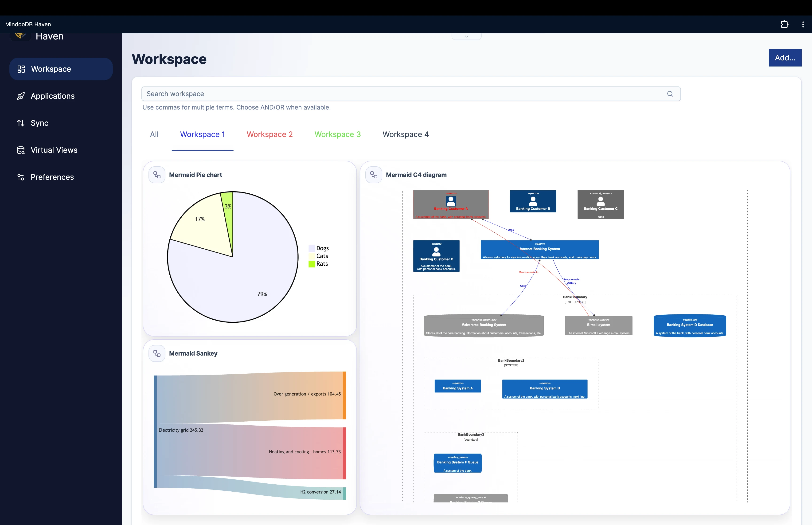Viewport: 812px width, 525px height.
Task: Click the Mermaid Sankey card icon
Action: 157,353
